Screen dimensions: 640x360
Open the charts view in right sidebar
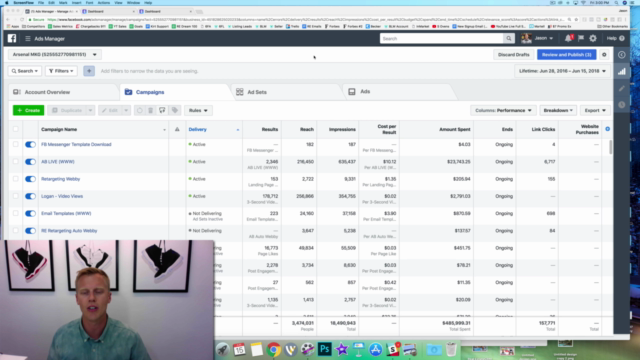(622, 71)
